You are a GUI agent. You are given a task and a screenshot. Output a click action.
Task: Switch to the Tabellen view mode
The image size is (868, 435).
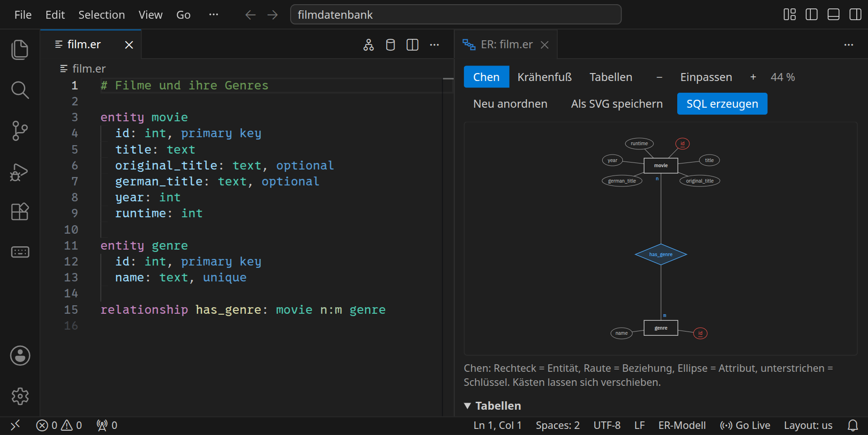coord(611,77)
